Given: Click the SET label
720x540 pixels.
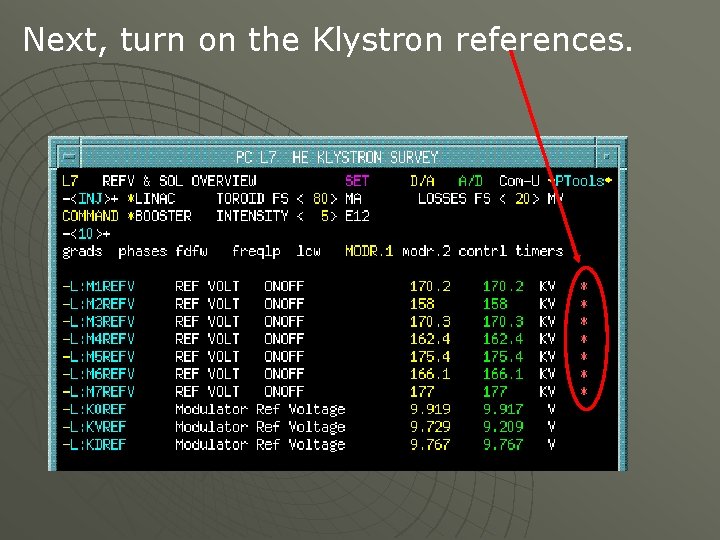Looking at the screenshot, I should tap(357, 181).
